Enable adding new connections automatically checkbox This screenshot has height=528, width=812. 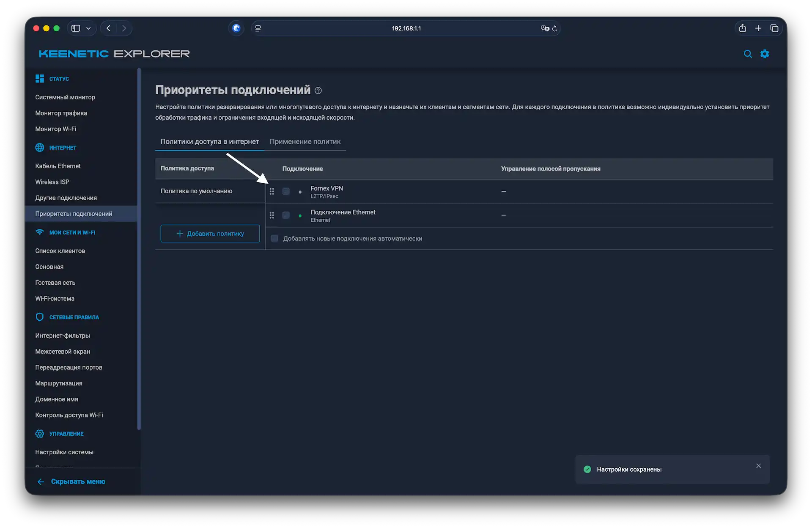pyautogui.click(x=274, y=239)
